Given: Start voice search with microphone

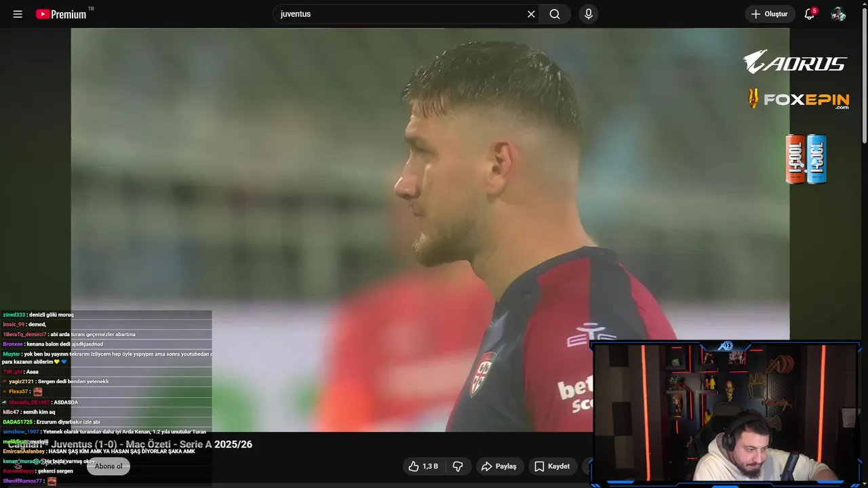Looking at the screenshot, I should tap(589, 14).
